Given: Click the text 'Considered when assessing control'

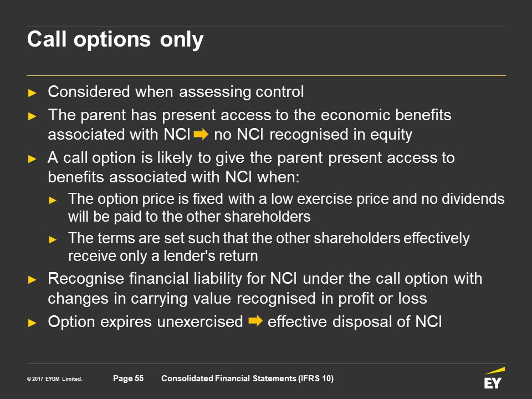Looking at the screenshot, I should click(x=176, y=92).
